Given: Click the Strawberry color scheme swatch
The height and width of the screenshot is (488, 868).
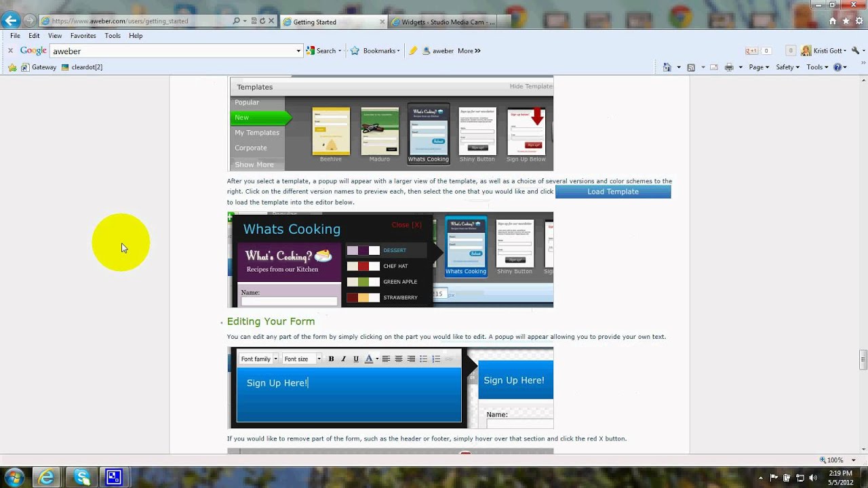Looking at the screenshot, I should [363, 298].
